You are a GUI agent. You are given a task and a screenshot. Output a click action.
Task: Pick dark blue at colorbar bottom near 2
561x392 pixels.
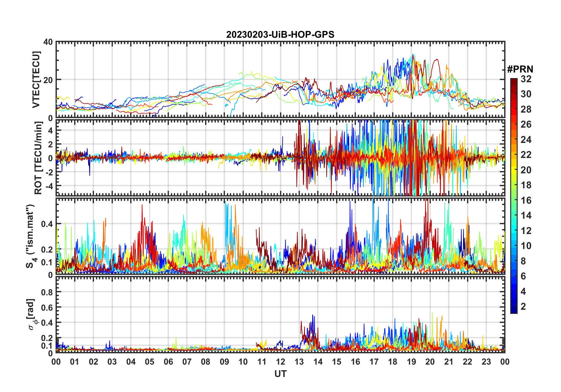pyautogui.click(x=514, y=309)
